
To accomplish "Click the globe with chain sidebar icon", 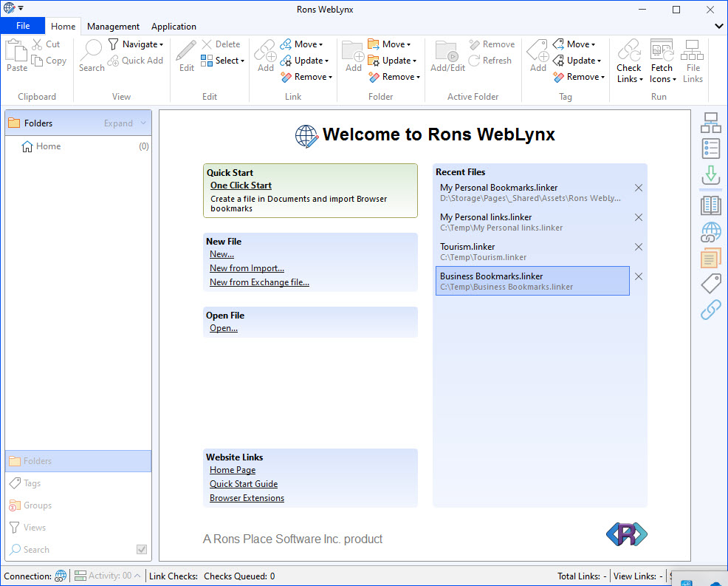I will (711, 232).
